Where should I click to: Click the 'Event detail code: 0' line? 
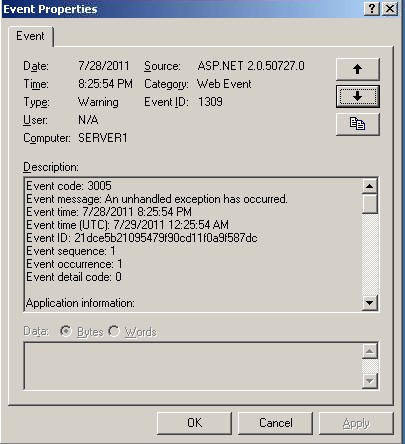(74, 277)
